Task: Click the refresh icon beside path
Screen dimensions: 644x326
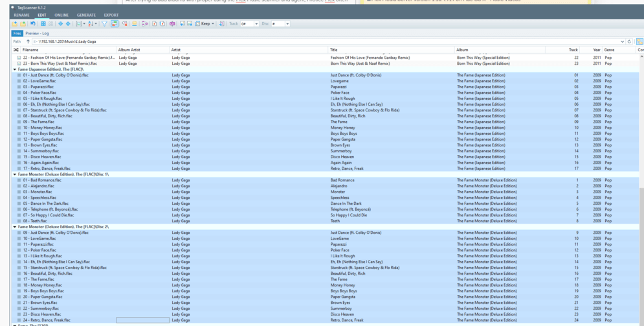Action: click(x=629, y=41)
